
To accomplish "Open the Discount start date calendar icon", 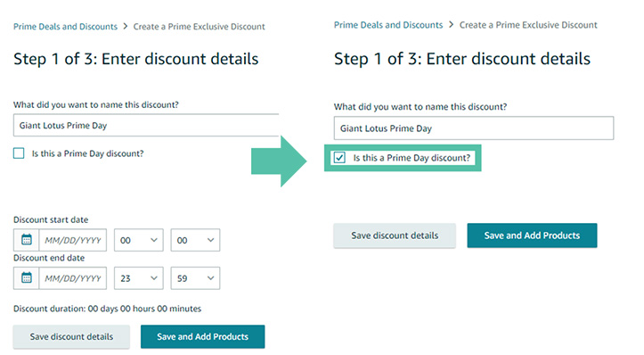I will pos(27,240).
